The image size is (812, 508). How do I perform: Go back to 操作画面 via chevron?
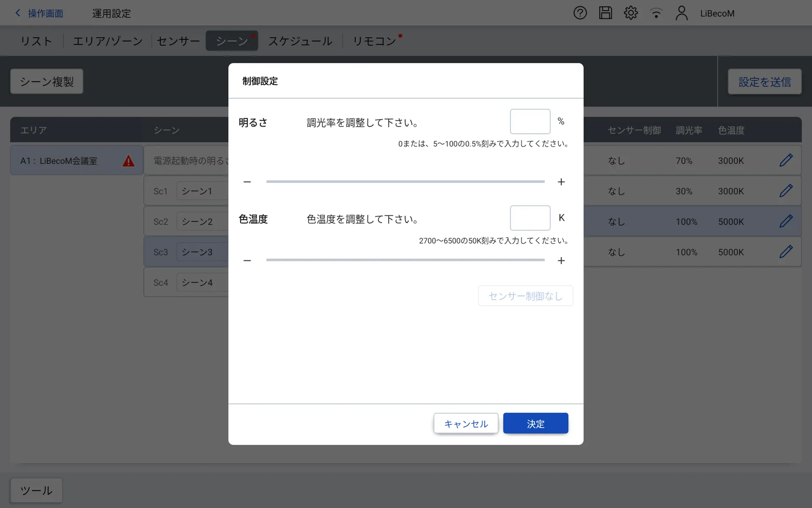[18, 13]
